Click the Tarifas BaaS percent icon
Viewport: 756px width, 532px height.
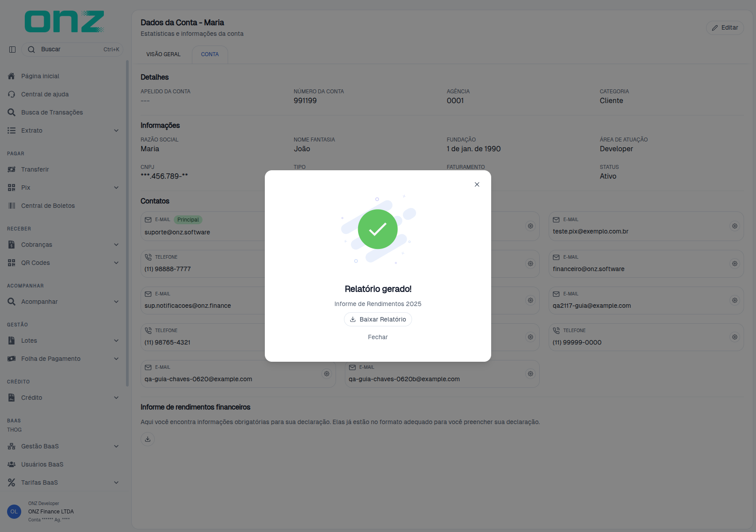point(11,482)
